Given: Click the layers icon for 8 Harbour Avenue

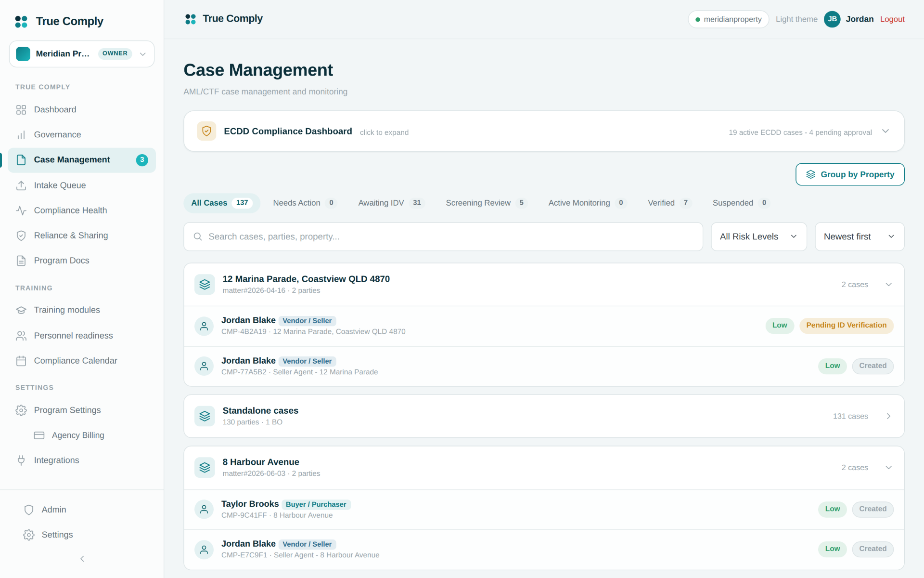Looking at the screenshot, I should click(x=205, y=467).
